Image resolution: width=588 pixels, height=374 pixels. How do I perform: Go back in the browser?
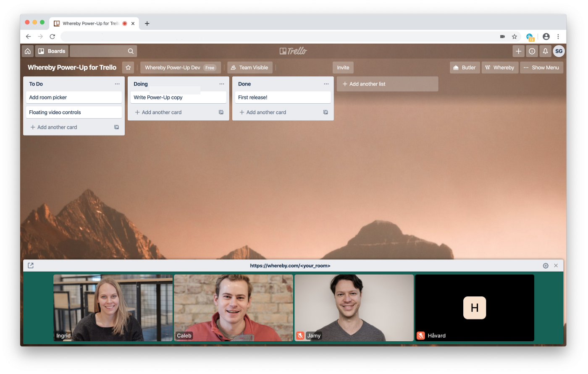[x=29, y=37]
